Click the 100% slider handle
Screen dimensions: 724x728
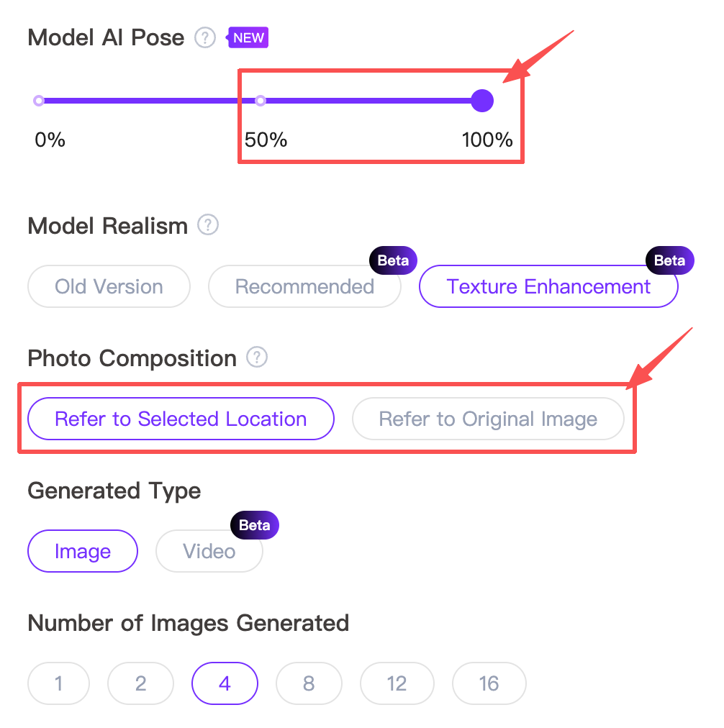point(482,101)
